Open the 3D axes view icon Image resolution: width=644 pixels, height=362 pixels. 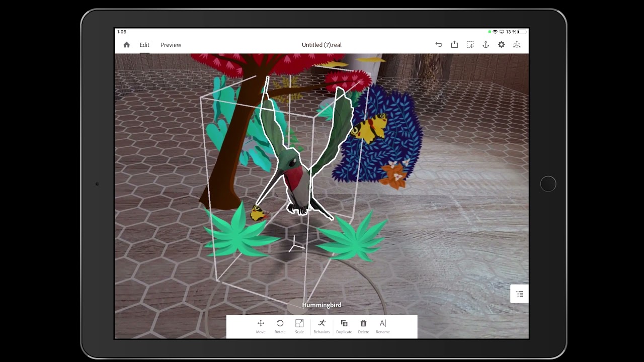coord(517,45)
